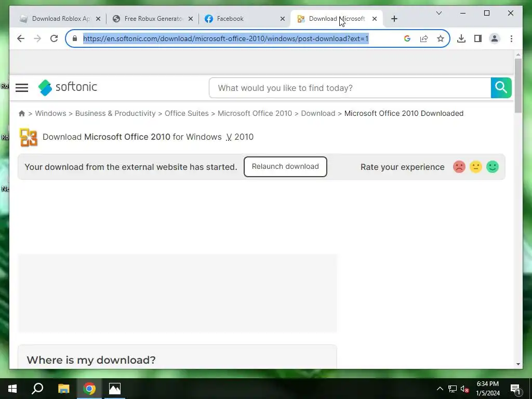The width and height of the screenshot is (532, 399).
Task: Open Office Suites breadcrumb link
Action: [x=187, y=113]
